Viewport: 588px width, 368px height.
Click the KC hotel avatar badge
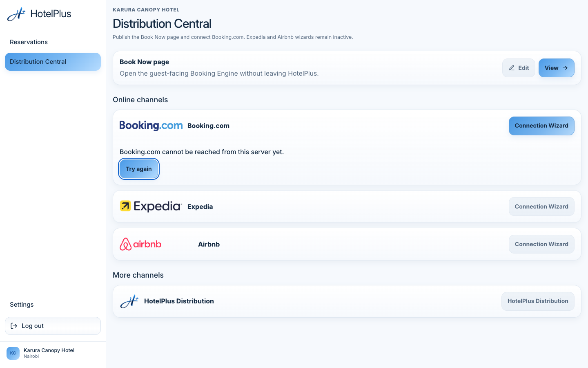point(13,353)
